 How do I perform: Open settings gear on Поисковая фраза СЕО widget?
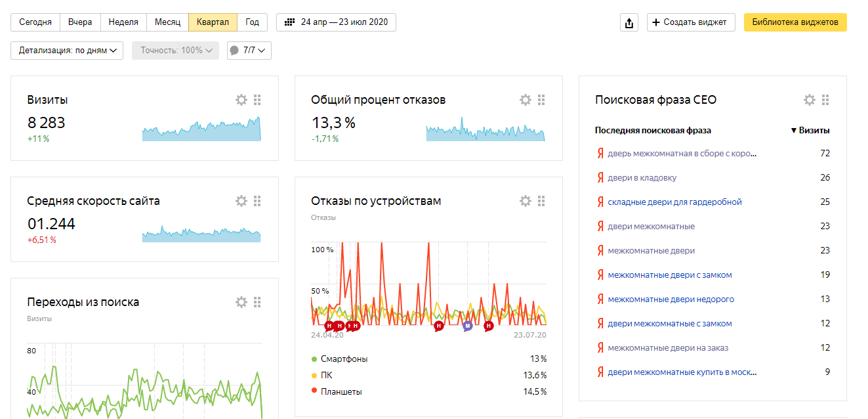(810, 100)
